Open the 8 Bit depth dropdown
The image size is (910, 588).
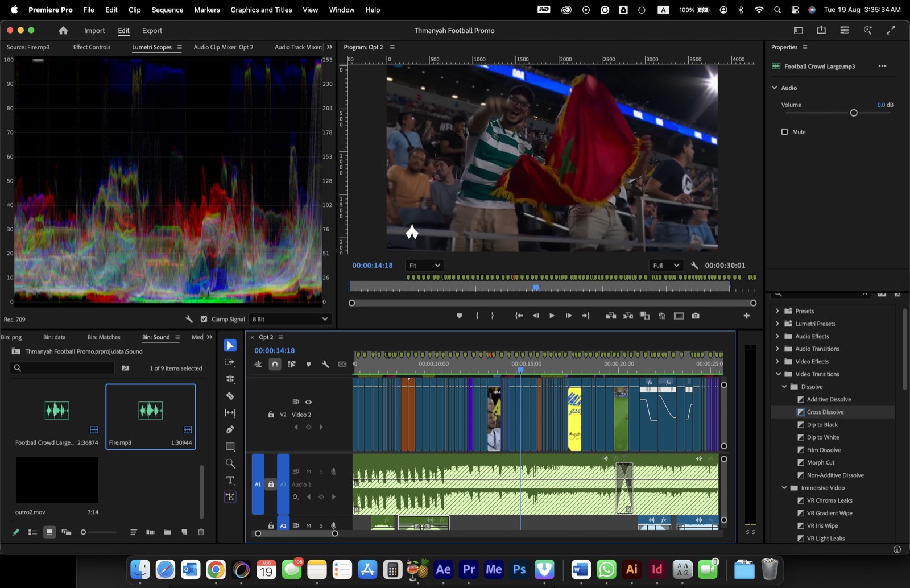pos(290,319)
